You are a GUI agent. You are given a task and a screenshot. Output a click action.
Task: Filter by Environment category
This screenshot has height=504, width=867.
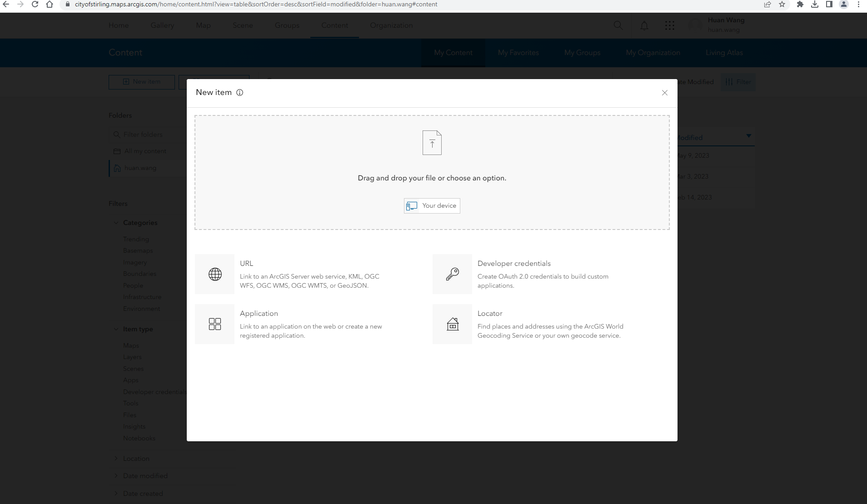(141, 309)
